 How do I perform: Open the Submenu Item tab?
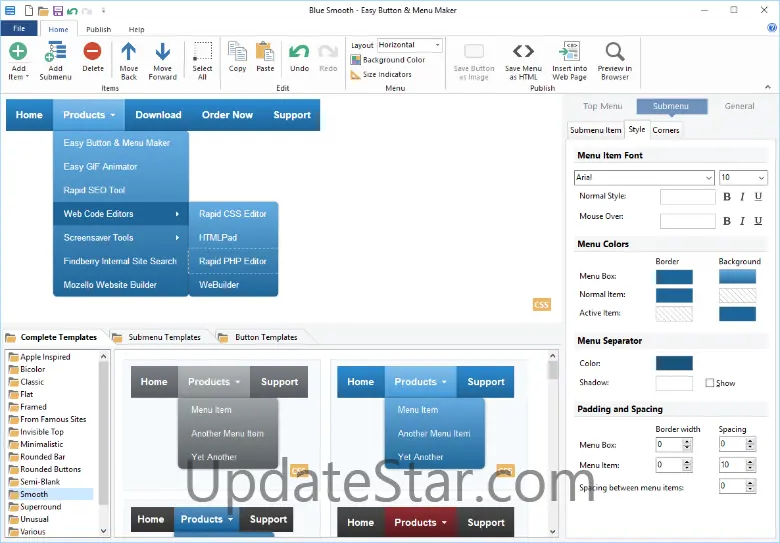click(x=595, y=130)
